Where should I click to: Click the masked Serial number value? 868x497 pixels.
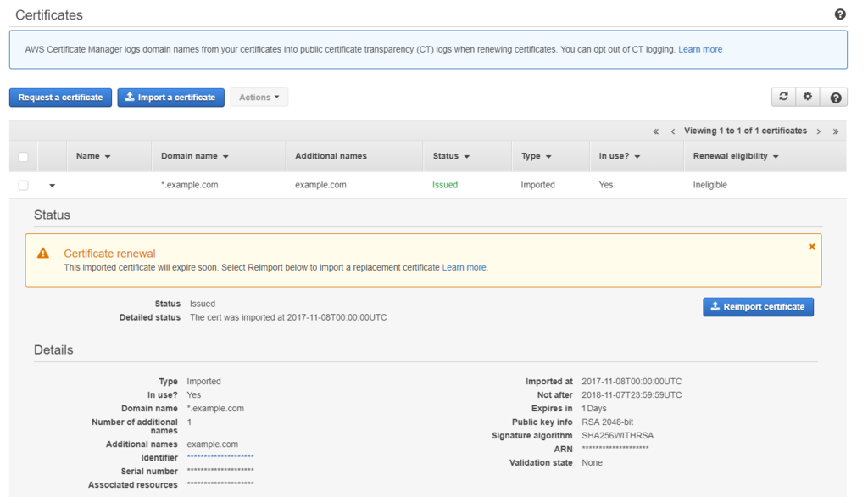click(220, 471)
